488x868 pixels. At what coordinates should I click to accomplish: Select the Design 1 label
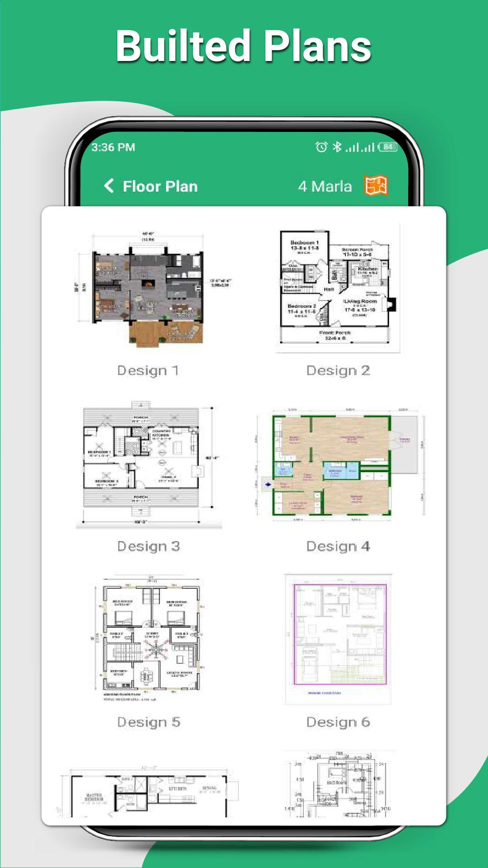[x=149, y=371]
